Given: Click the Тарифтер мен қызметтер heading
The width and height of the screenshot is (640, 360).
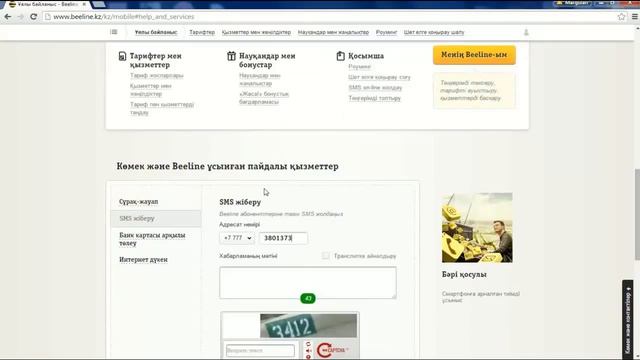Looking at the screenshot, I should coord(156,60).
